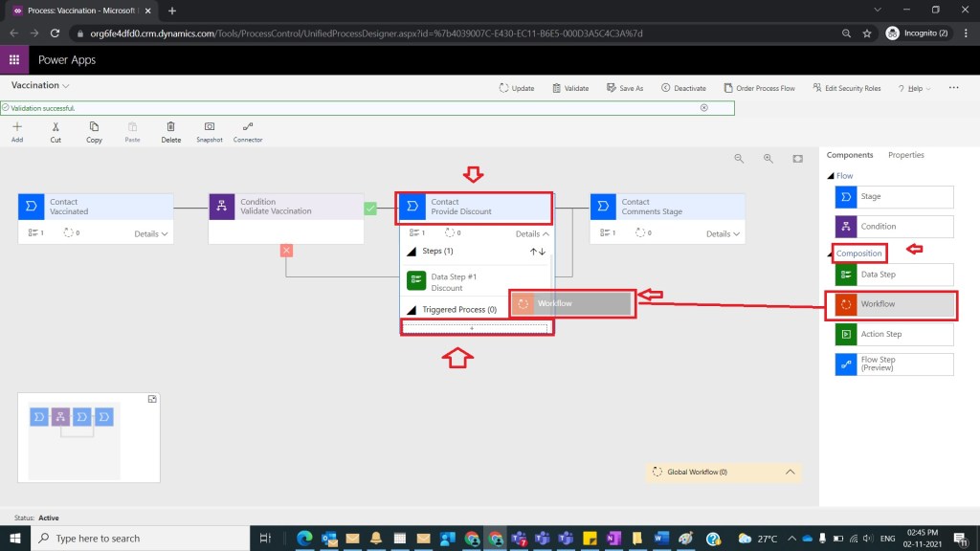Viewport: 980px width, 551px height.
Task: Pick the Action Step component
Action: click(x=894, y=334)
